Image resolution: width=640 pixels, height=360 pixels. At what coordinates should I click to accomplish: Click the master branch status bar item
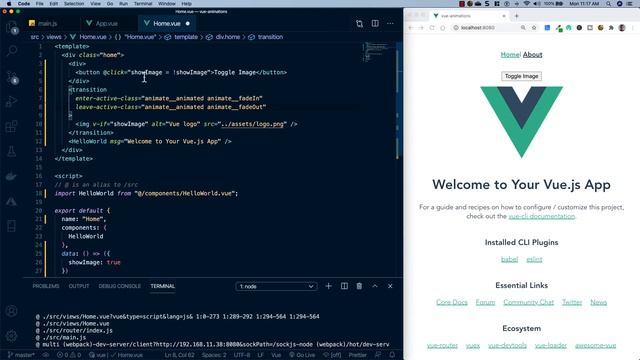pyautogui.click(x=21, y=355)
